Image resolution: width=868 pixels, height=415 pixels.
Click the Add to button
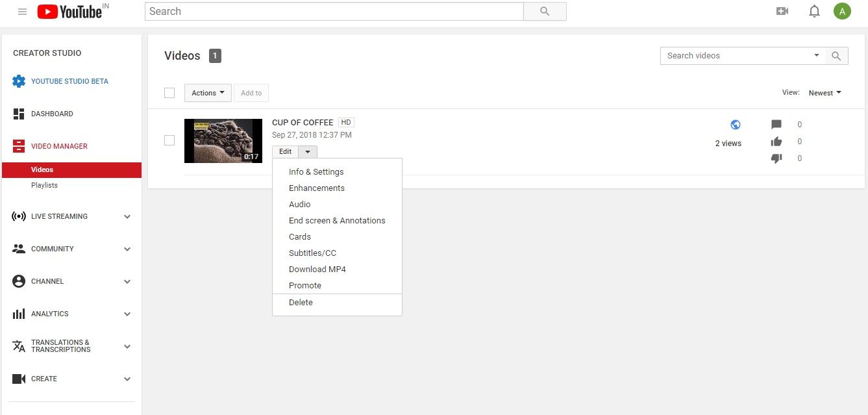pos(251,93)
